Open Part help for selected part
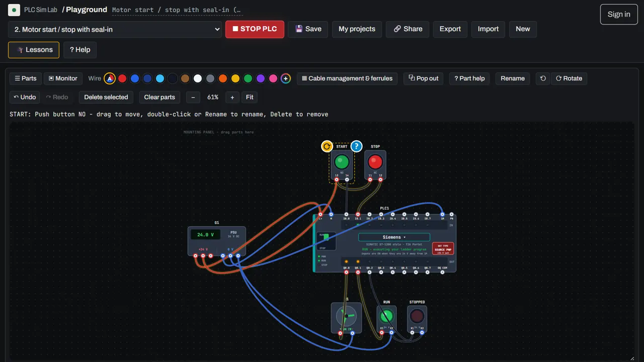Image resolution: width=644 pixels, height=362 pixels. [x=469, y=78]
